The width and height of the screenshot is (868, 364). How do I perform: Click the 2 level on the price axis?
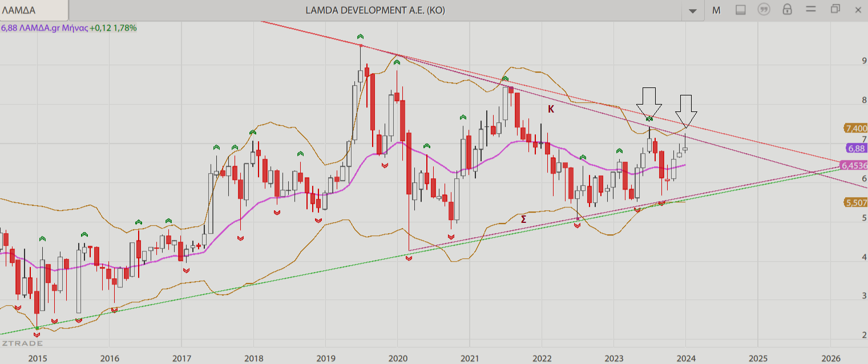[864, 335]
